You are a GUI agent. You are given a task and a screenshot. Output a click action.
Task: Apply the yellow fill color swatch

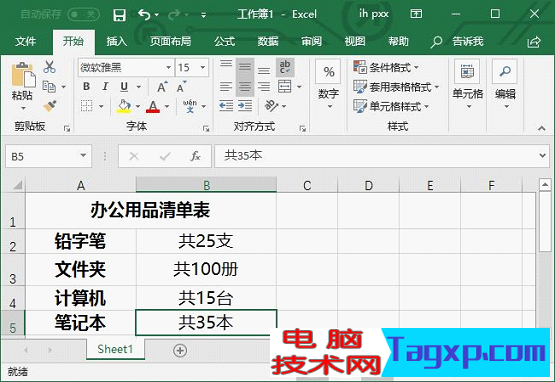pos(124,106)
